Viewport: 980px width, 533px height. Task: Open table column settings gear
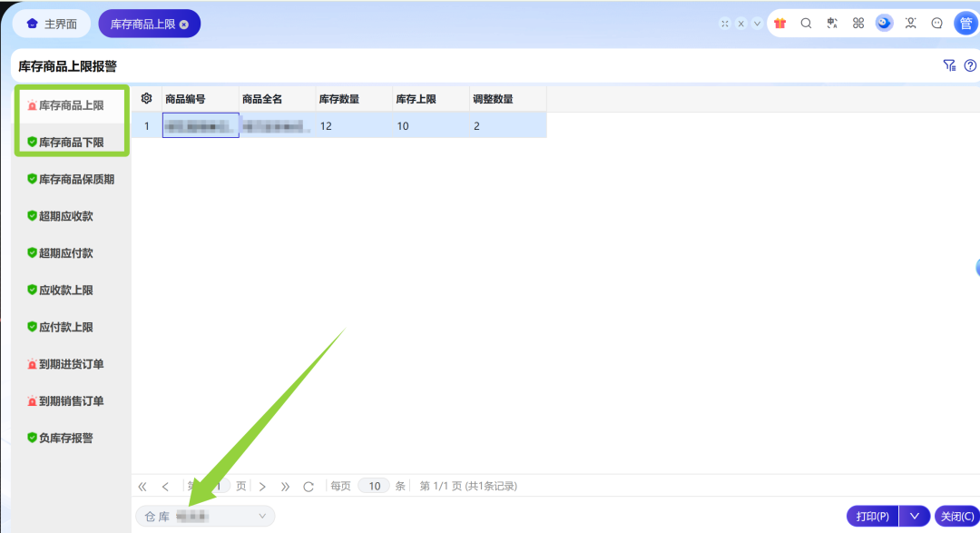[146, 99]
